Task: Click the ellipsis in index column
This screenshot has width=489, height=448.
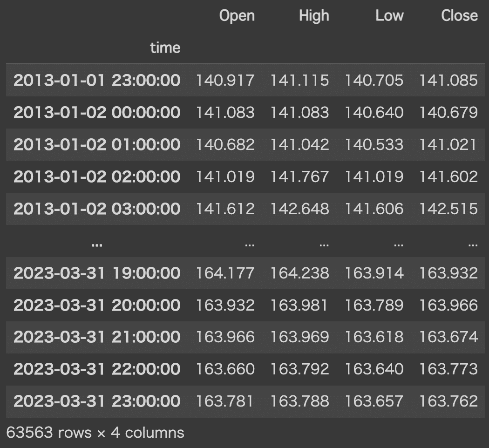Action: (x=97, y=244)
